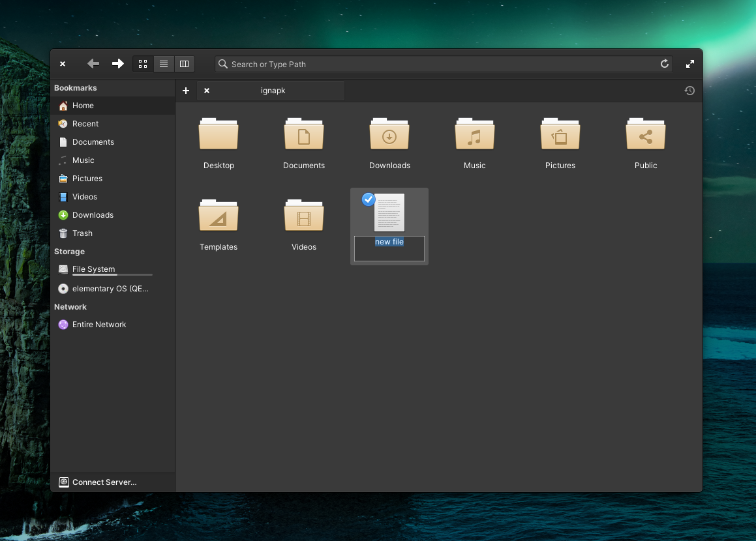Click Connect Server button
The height and width of the screenshot is (541, 756).
(104, 482)
